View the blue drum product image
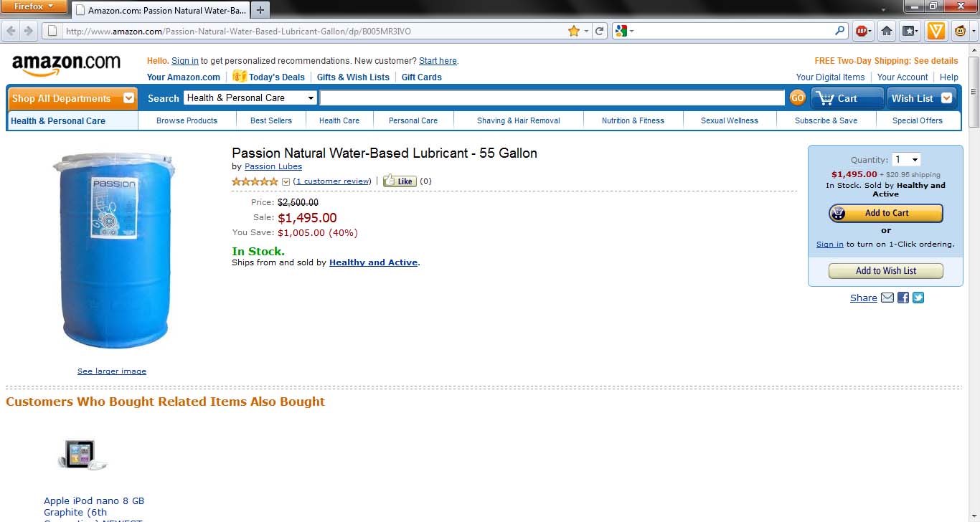This screenshot has width=980, height=522. [113, 251]
